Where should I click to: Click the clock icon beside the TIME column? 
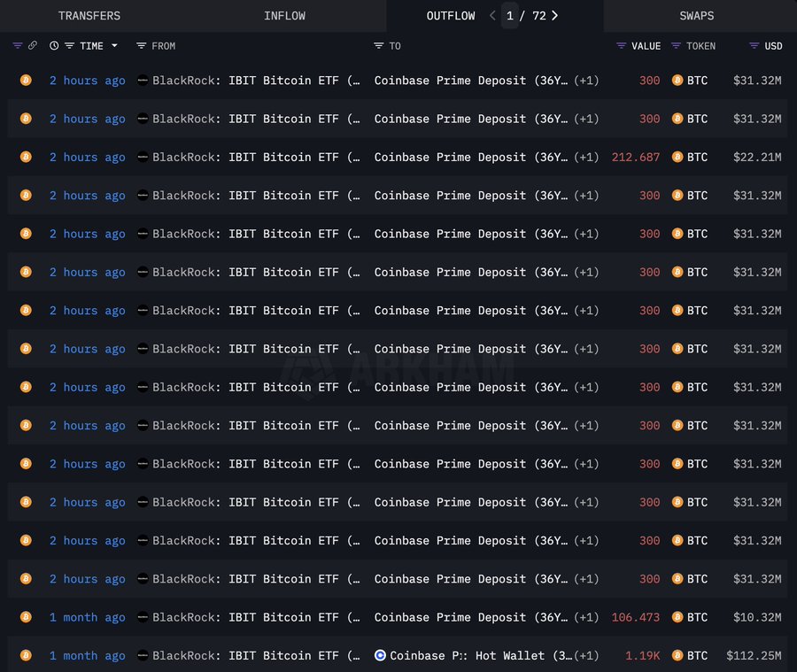54,45
